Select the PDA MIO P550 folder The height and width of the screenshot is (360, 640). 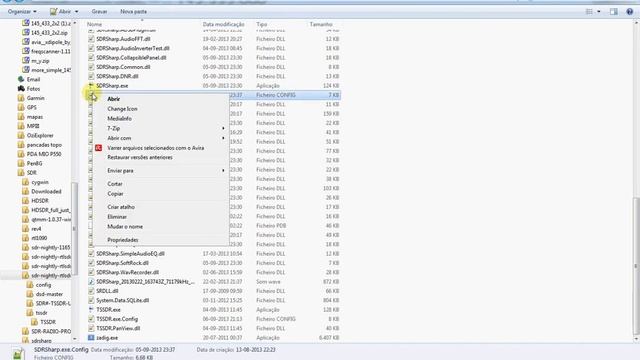(44, 154)
